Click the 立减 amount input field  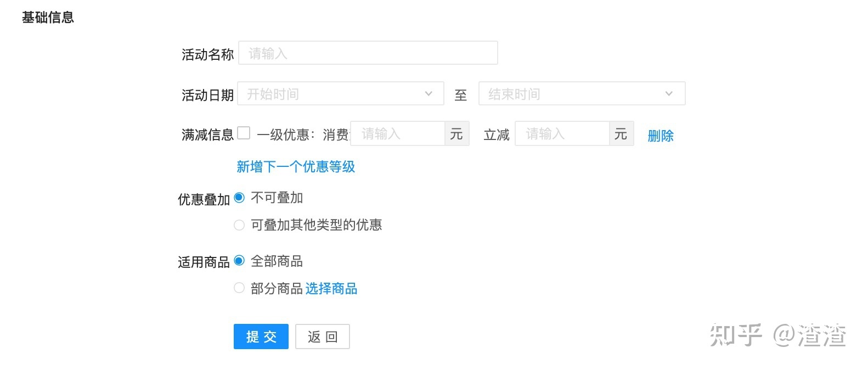tap(562, 133)
